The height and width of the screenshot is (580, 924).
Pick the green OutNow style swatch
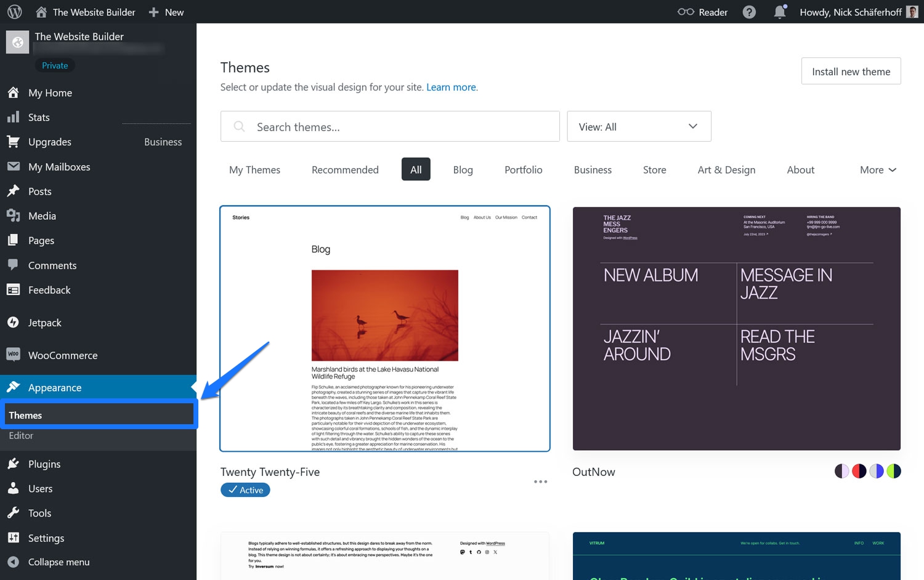(x=893, y=471)
